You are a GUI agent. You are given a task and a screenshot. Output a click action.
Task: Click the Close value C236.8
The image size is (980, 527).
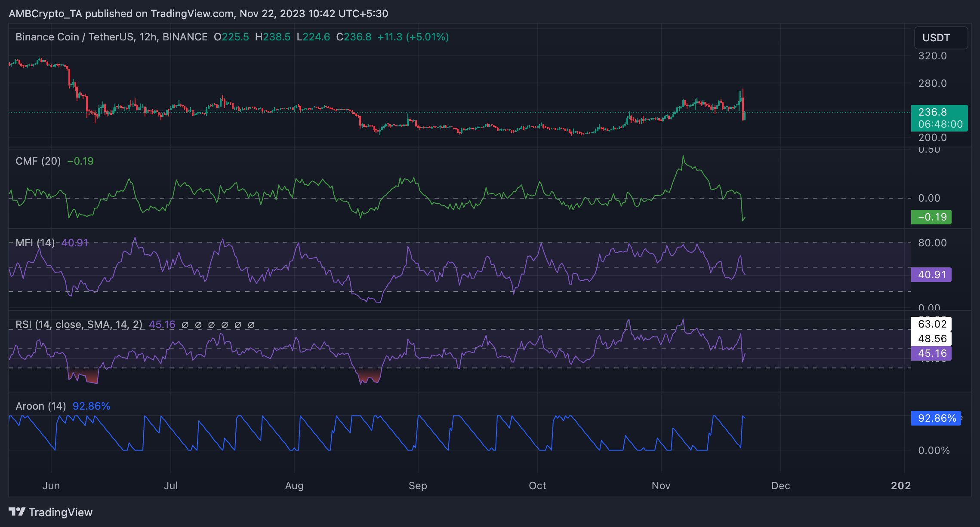[x=354, y=37]
